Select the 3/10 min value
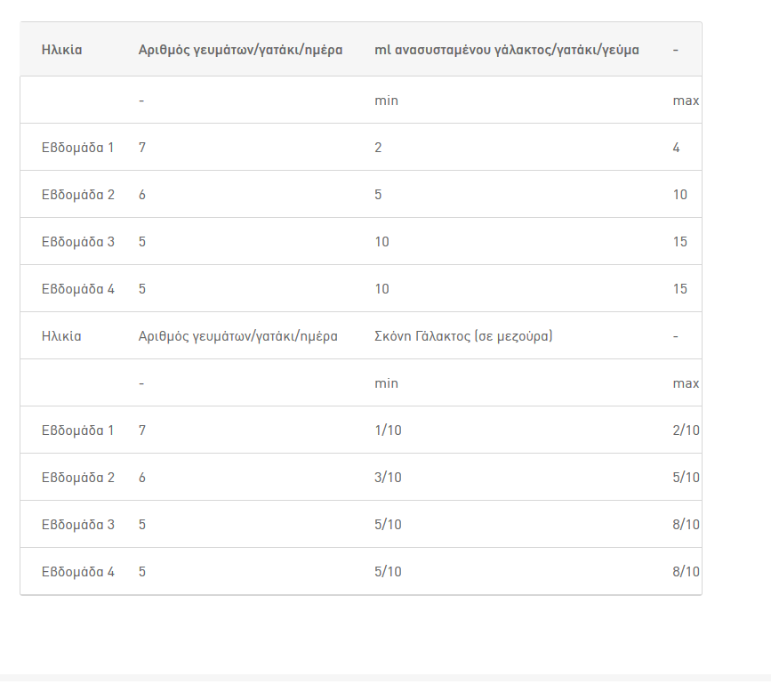This screenshot has width=771, height=700. [388, 478]
